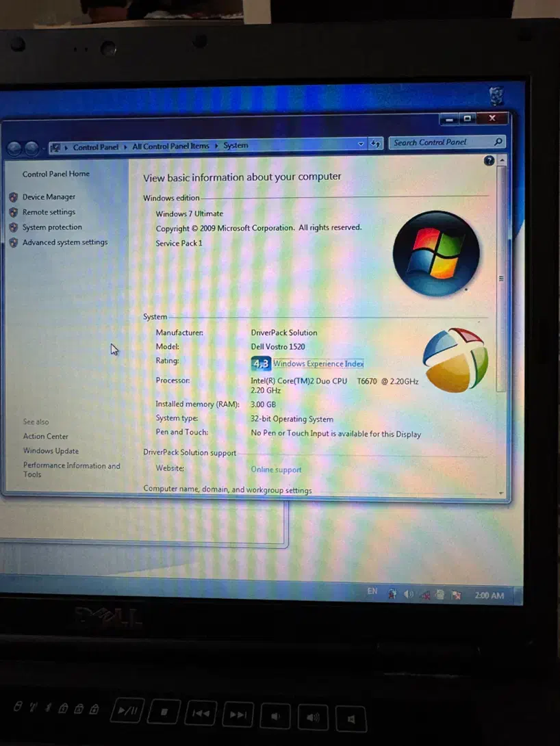Click the Show desktop button in taskbar
Screen dimensions: 560x746
[518, 596]
